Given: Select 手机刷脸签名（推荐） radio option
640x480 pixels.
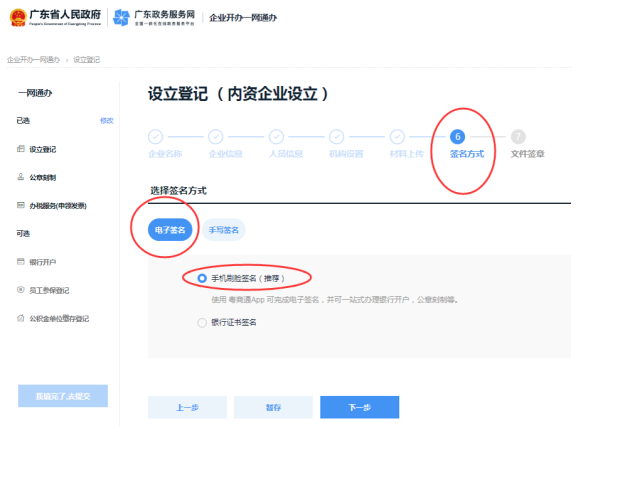Looking at the screenshot, I should click(202, 278).
